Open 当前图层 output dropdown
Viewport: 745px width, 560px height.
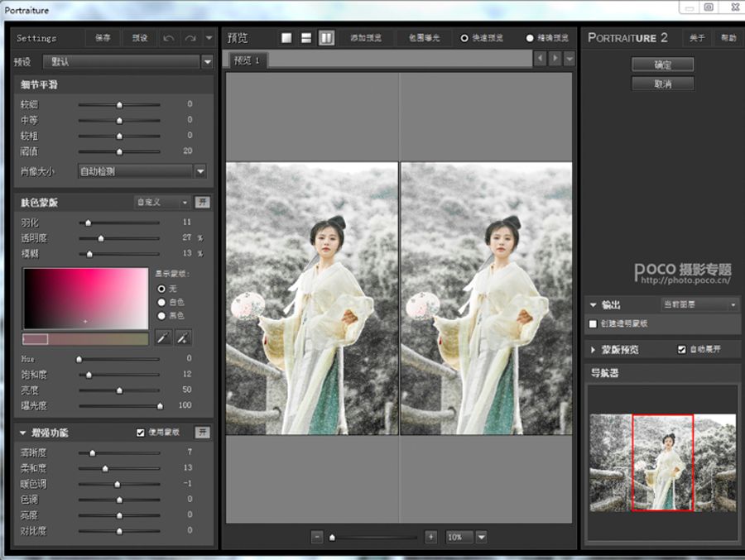(699, 304)
